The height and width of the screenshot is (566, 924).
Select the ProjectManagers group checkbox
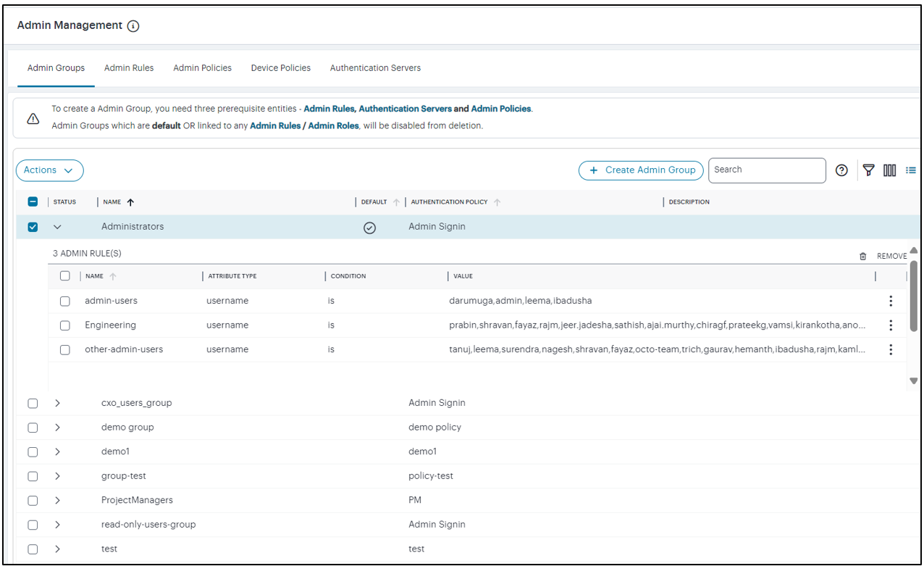point(33,500)
